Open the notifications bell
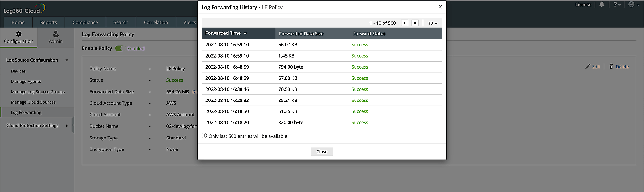Image resolution: width=644 pixels, height=192 pixels. (x=601, y=5)
